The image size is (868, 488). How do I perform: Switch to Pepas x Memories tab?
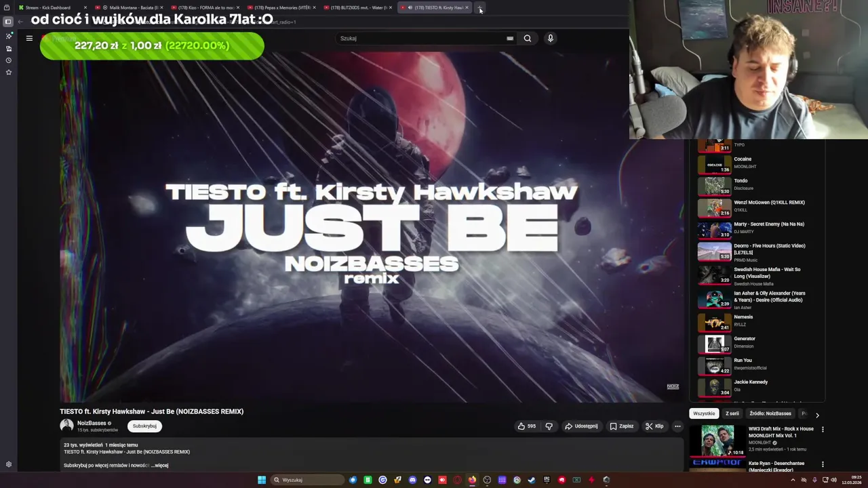(x=281, y=7)
